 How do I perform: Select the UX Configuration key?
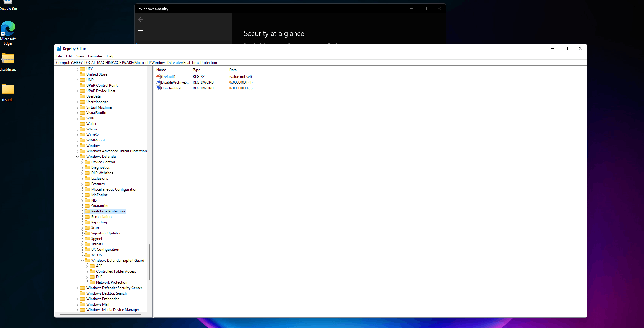tap(105, 250)
